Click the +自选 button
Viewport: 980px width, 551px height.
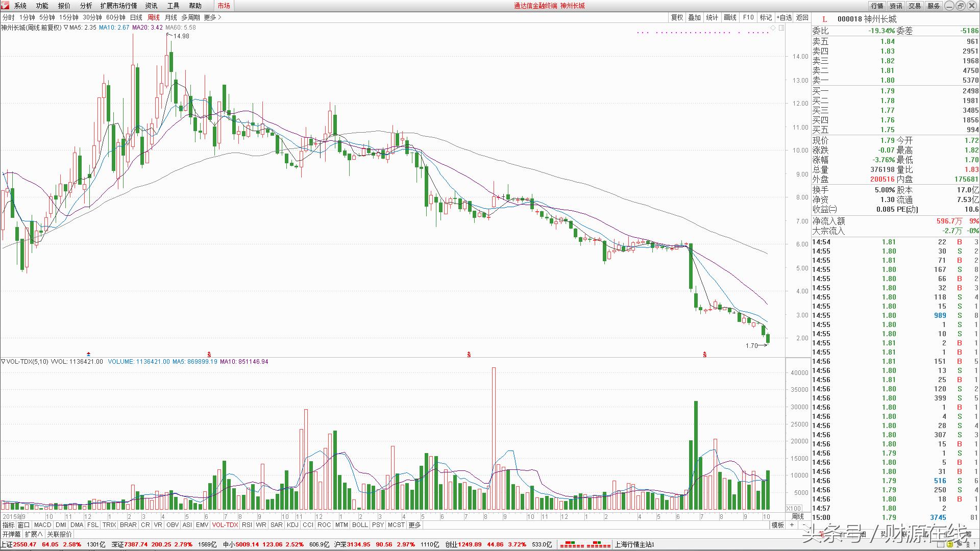(784, 17)
